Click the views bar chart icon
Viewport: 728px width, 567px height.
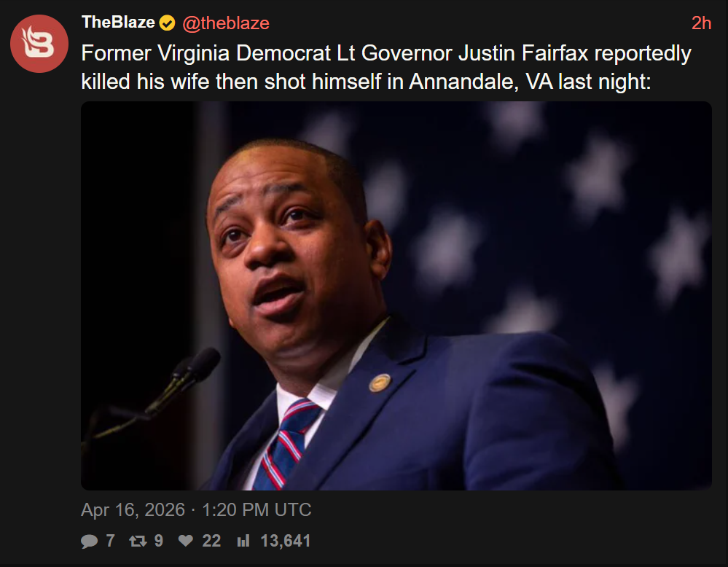pyautogui.click(x=243, y=541)
